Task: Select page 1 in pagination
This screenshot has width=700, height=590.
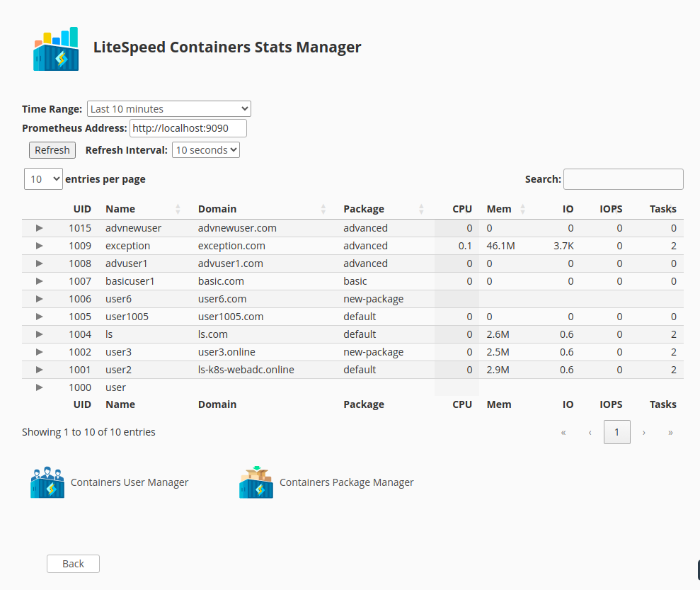Action: [x=616, y=432]
